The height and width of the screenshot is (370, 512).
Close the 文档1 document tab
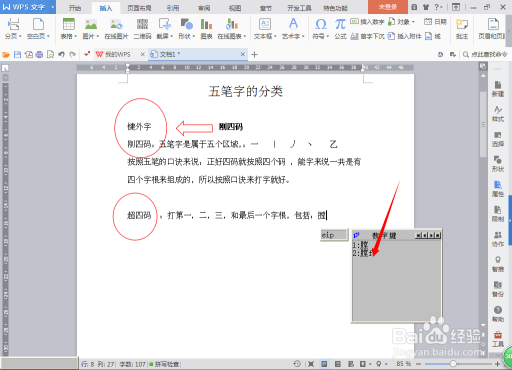coord(243,54)
